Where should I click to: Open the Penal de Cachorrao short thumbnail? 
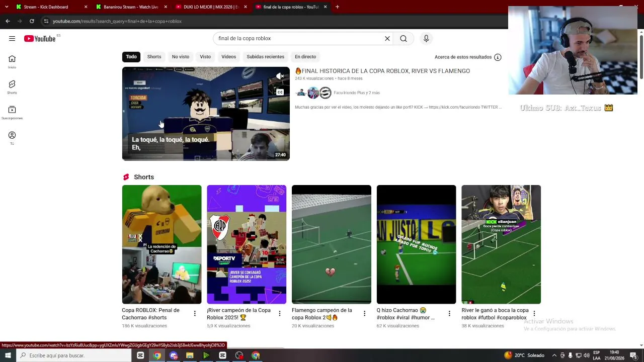click(162, 244)
